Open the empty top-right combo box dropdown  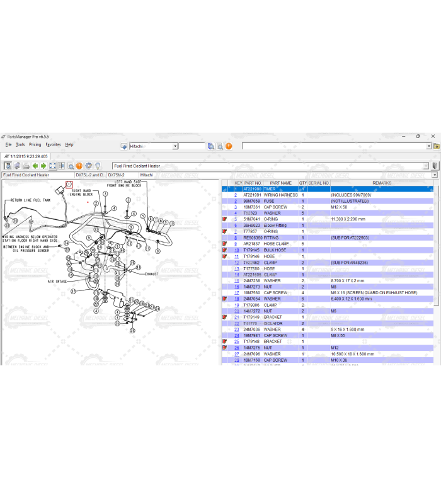click(x=428, y=146)
